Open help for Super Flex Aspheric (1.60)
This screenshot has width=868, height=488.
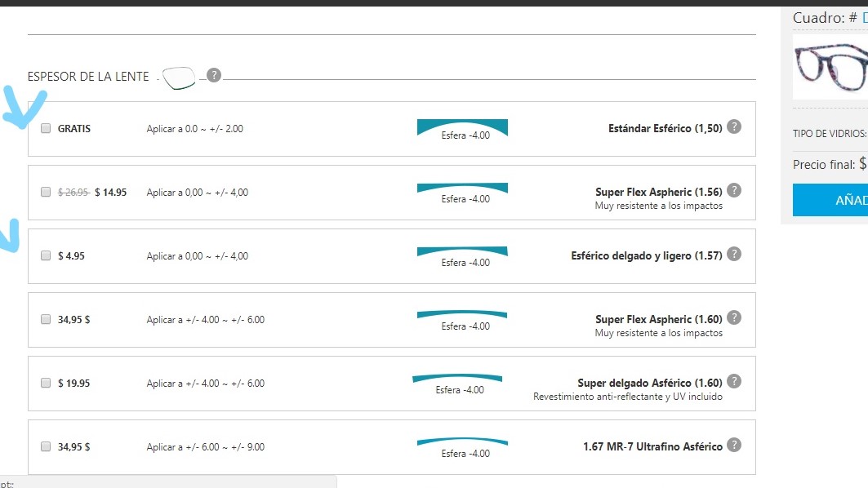click(x=734, y=318)
